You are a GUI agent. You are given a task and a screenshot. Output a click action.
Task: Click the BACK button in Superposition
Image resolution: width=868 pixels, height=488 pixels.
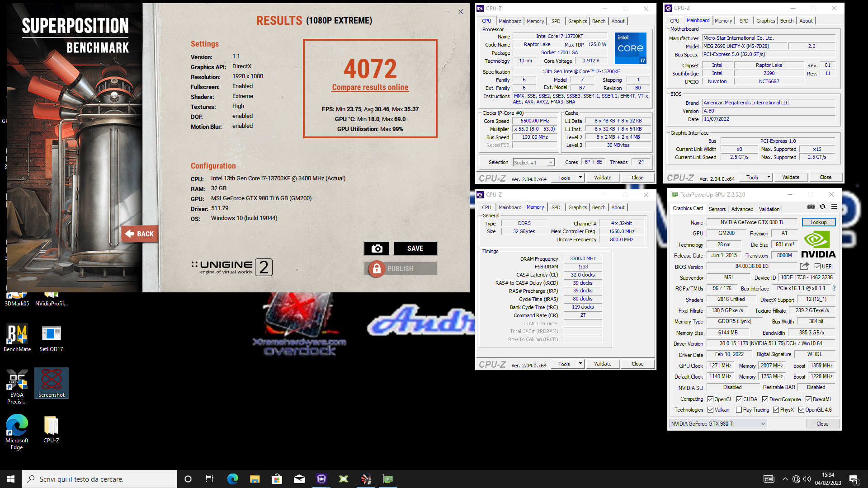click(140, 234)
